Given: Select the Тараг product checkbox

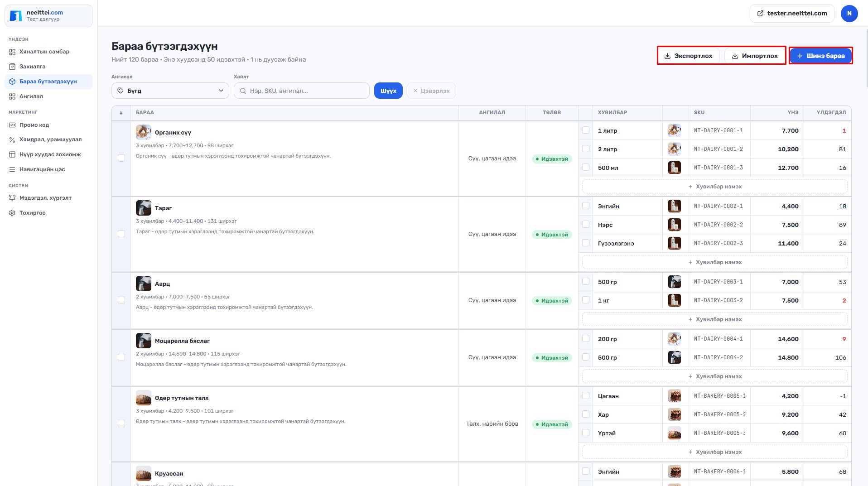Looking at the screenshot, I should pos(121,234).
